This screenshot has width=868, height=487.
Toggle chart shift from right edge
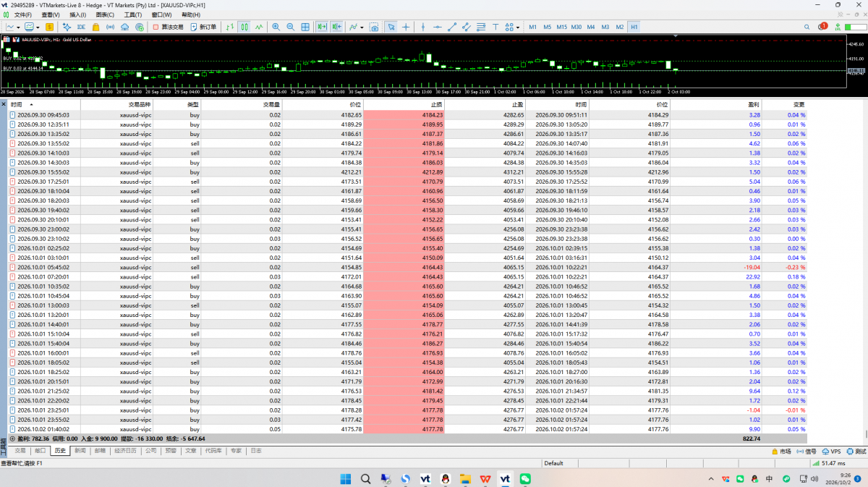(x=336, y=27)
